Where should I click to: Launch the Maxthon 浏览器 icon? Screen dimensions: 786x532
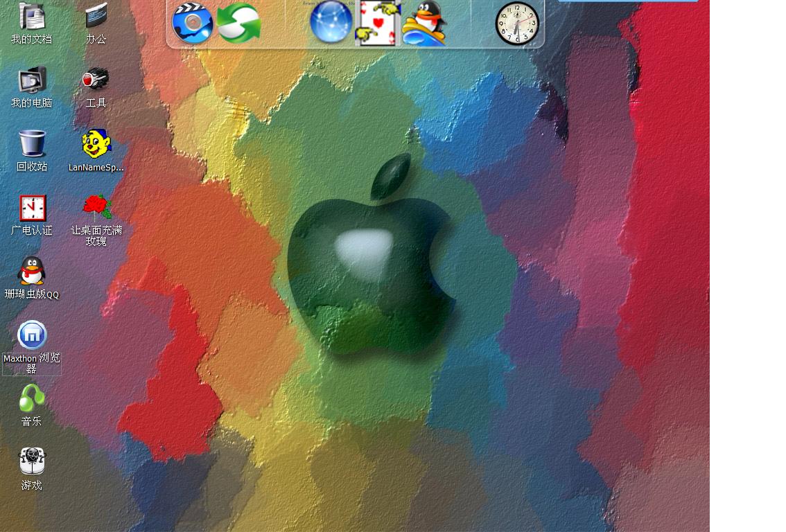(32, 335)
